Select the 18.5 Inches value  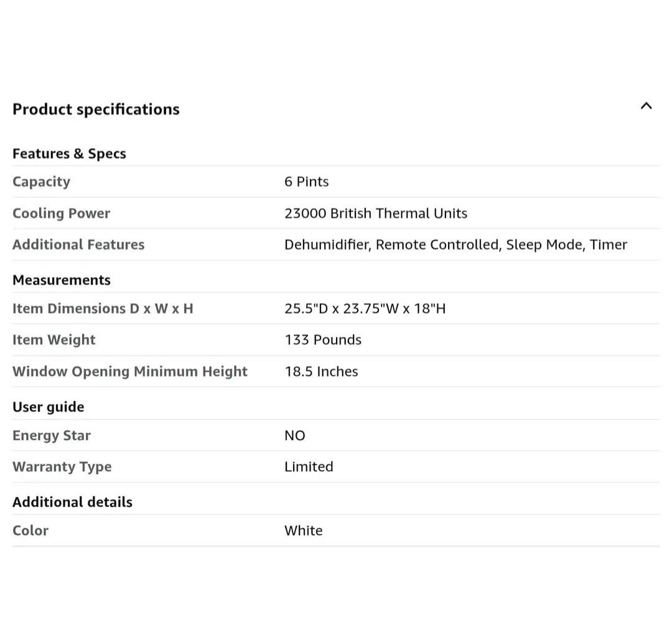[321, 371]
